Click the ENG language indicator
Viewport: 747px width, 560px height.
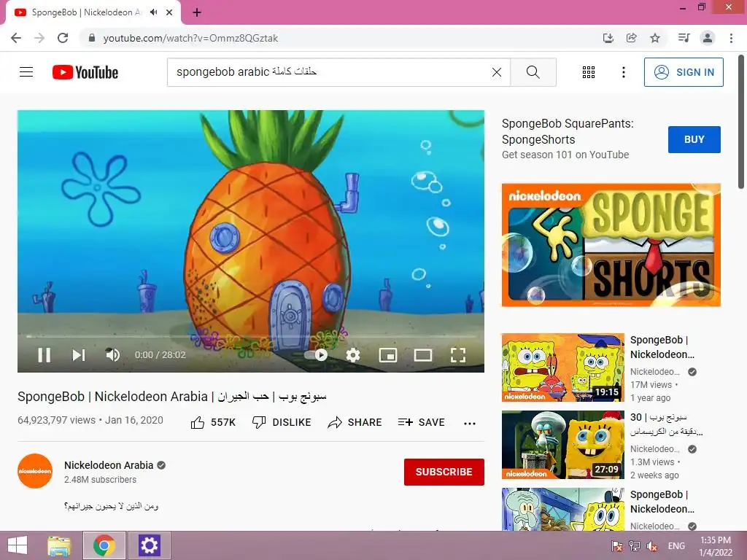[x=676, y=546]
